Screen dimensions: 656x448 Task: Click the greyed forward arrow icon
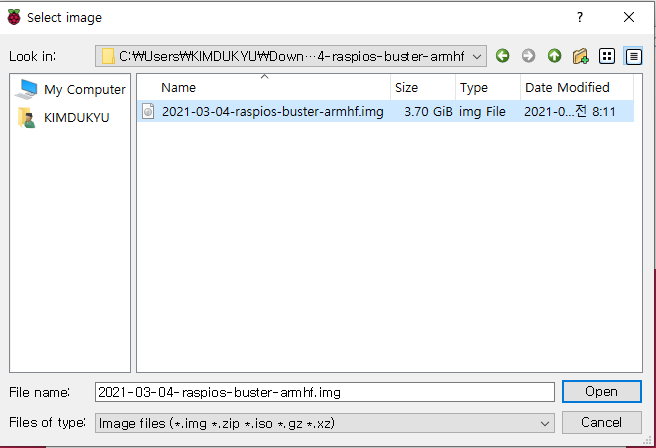(528, 56)
